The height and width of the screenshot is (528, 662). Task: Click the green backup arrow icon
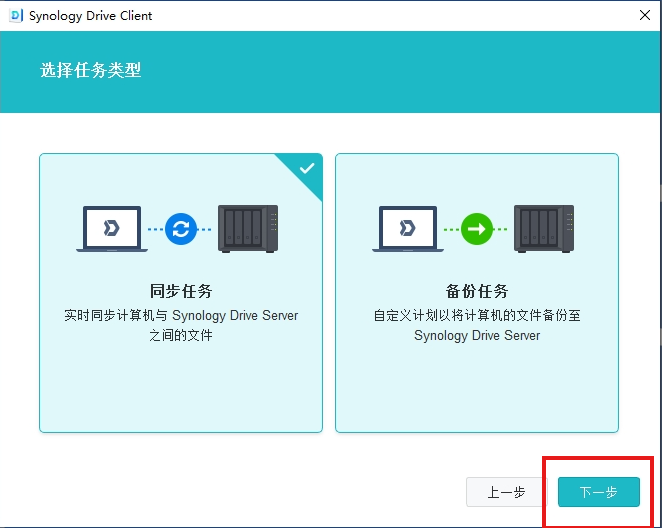pos(477,228)
